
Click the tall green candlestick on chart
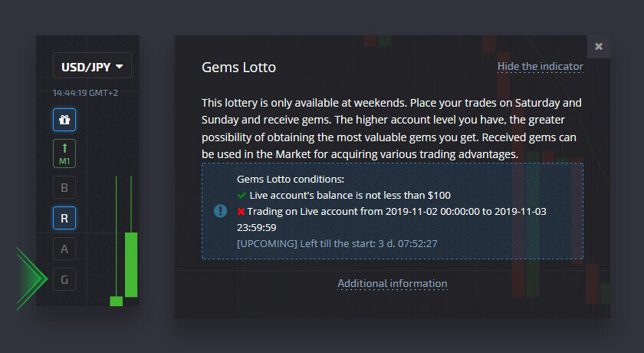click(131, 264)
